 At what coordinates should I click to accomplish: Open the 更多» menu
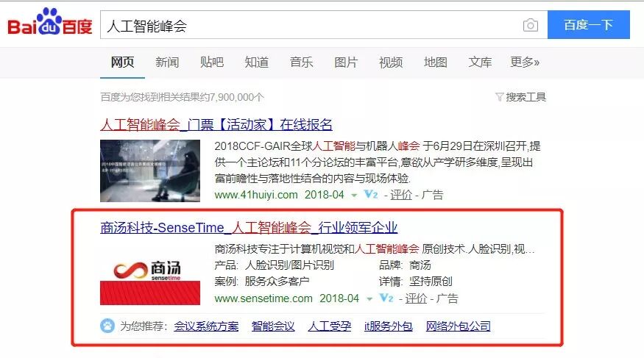click(x=525, y=62)
